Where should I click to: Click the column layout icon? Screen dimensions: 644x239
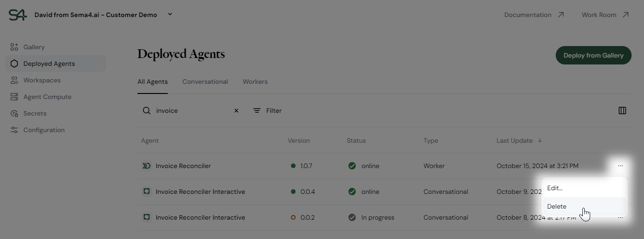click(x=622, y=111)
